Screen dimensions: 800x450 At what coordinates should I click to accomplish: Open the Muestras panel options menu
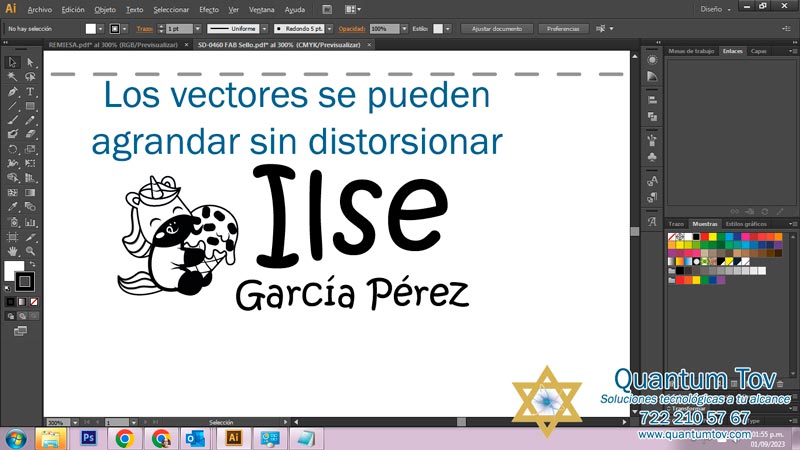pos(793,224)
